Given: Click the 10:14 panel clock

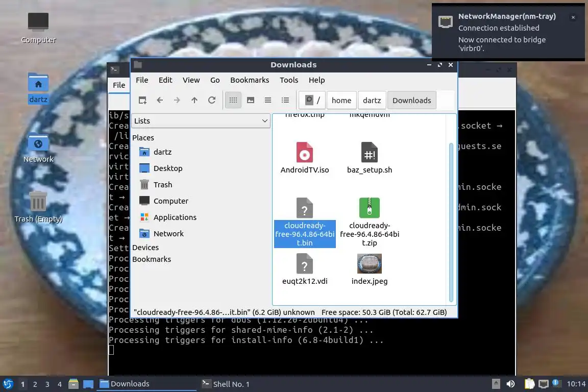Looking at the screenshot, I should pyautogui.click(x=576, y=384).
